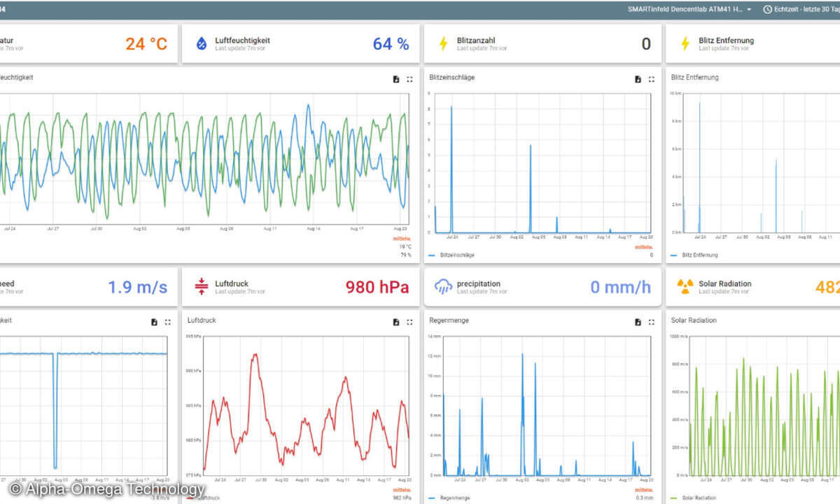The height and width of the screenshot is (504, 840).
Task: Click the Blitz Entfernung card title
Action: tap(726, 41)
